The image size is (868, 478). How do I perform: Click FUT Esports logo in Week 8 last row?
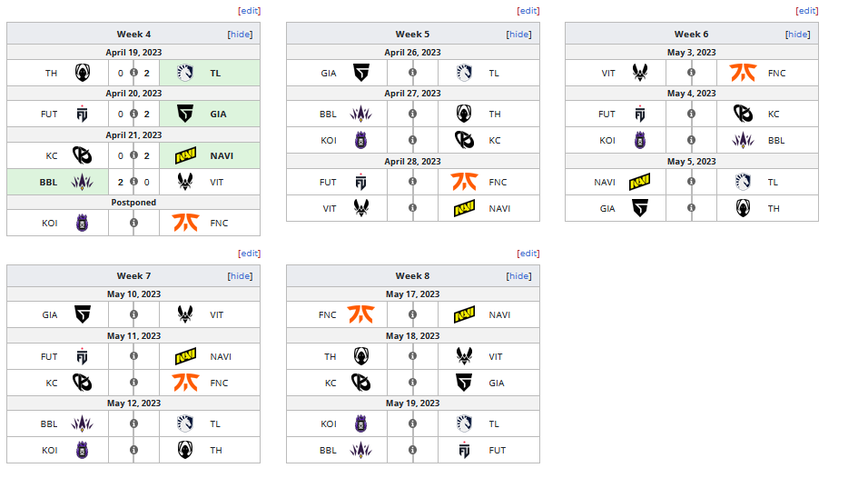click(464, 450)
